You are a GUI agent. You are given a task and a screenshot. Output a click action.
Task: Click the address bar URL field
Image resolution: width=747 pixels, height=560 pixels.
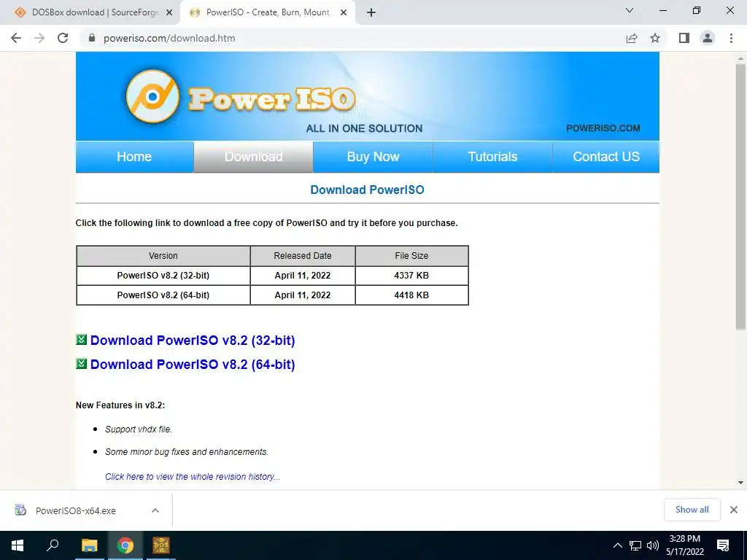[x=352, y=38]
